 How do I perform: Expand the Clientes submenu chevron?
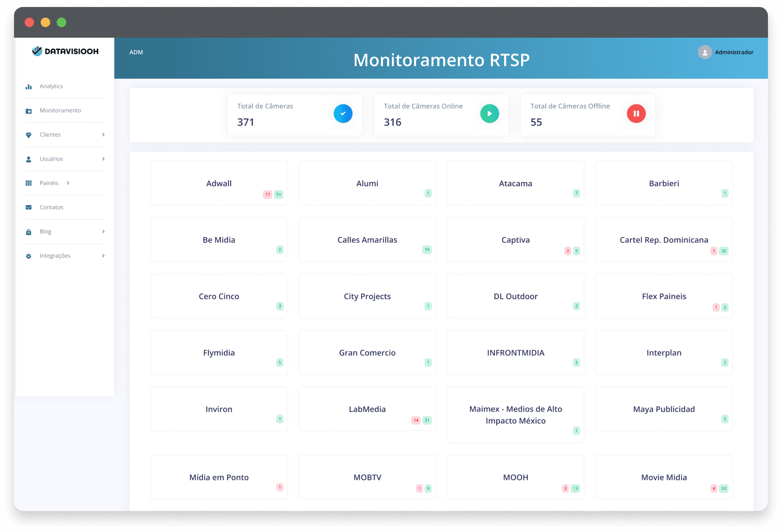click(103, 135)
